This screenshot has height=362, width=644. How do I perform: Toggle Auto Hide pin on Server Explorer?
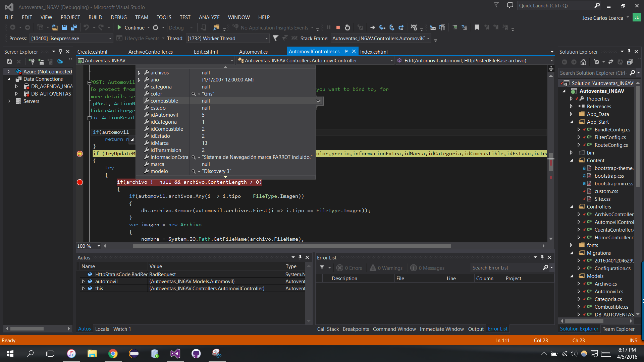(60, 52)
